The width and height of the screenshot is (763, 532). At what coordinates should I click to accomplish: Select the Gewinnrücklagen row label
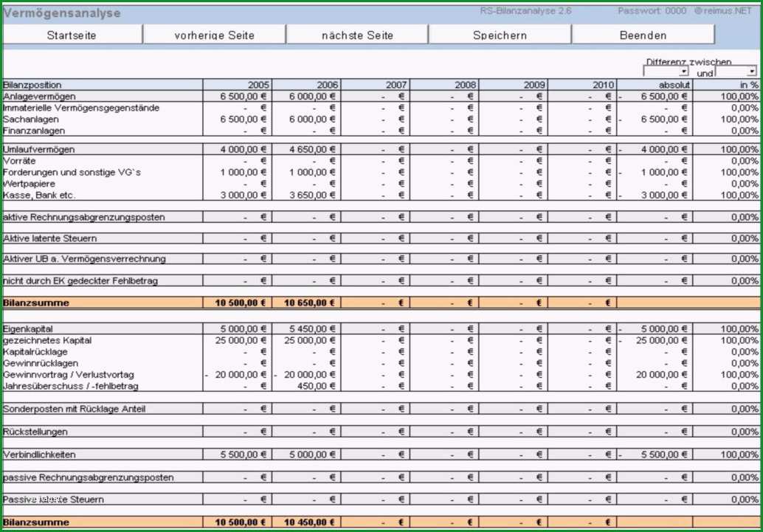click(x=41, y=363)
